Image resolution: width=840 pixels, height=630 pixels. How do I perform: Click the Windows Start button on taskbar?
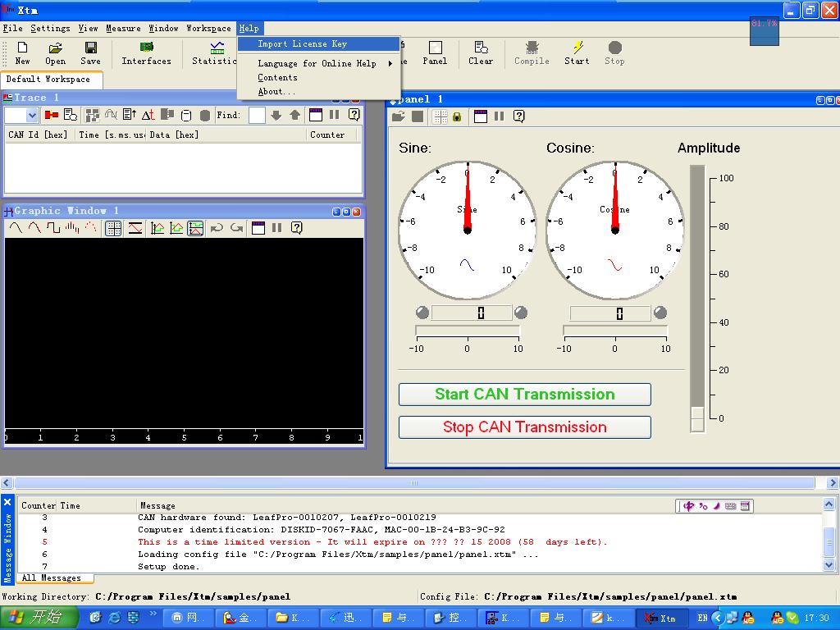(x=39, y=618)
